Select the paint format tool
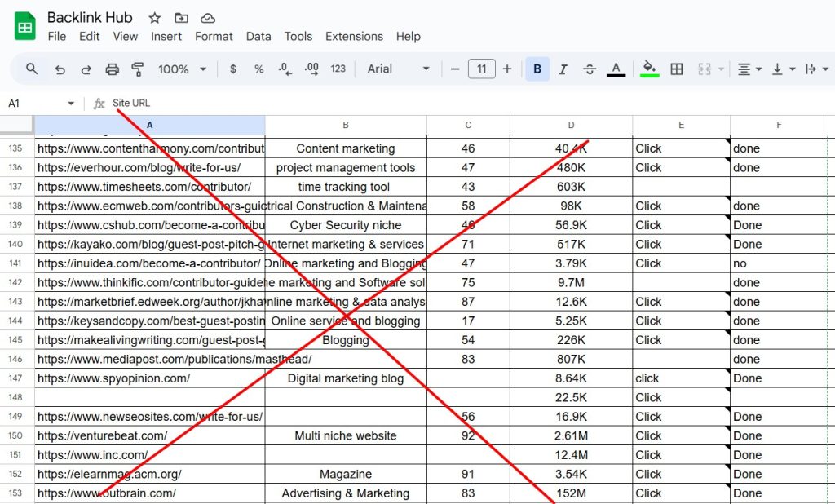835x504 pixels. [138, 69]
